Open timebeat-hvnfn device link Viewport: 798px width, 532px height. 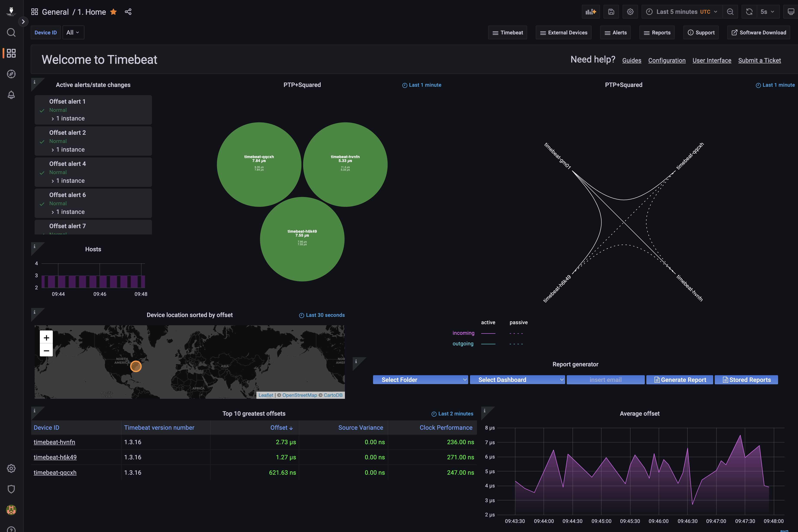coord(54,442)
